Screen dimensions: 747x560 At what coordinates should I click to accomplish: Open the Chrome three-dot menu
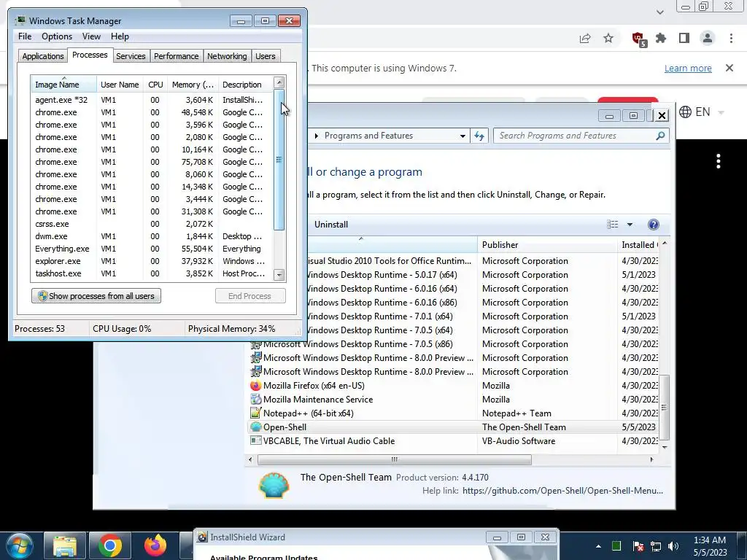(x=731, y=38)
